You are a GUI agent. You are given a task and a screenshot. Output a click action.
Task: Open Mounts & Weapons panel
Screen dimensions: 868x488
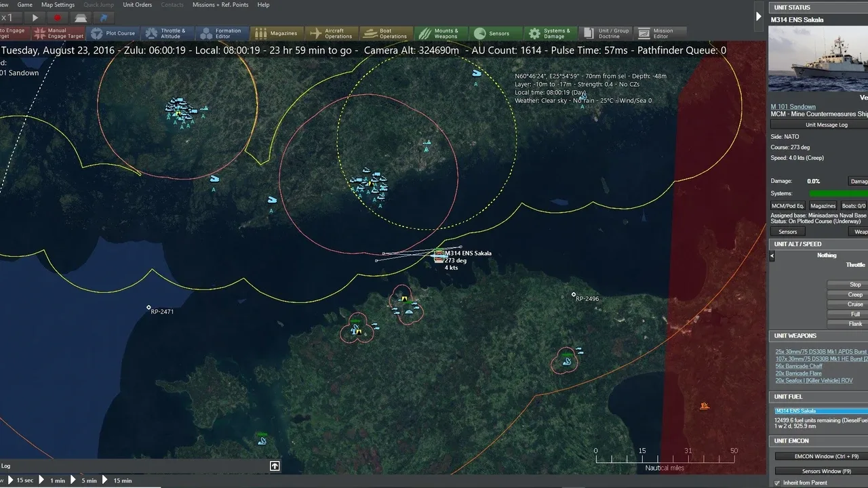pyautogui.click(x=440, y=33)
